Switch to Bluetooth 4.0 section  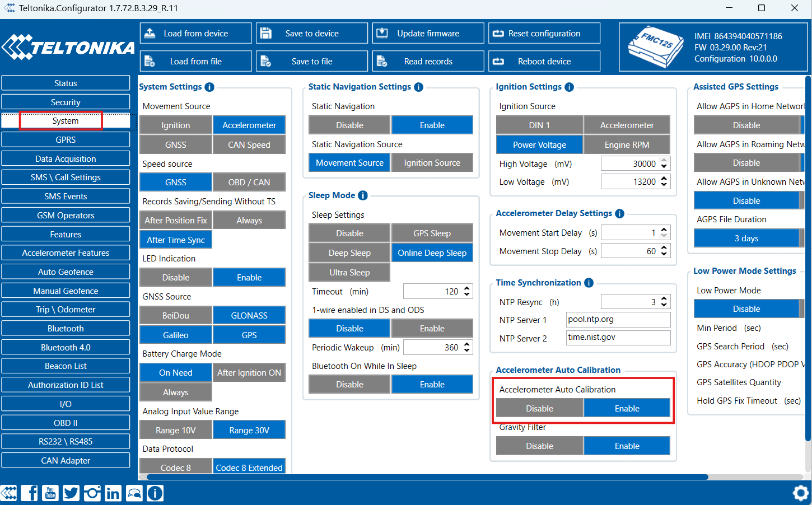pyautogui.click(x=66, y=348)
